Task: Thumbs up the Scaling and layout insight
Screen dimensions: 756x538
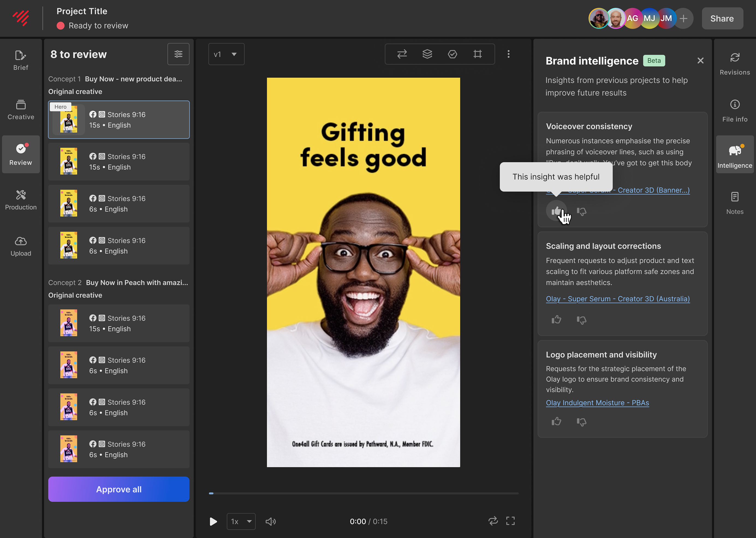Action: 556,320
